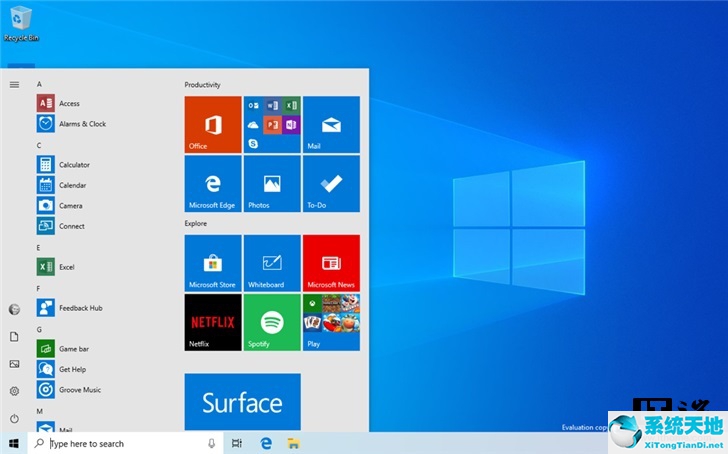This screenshot has height=454, width=728.
Task: Launch the Netflix tile
Action: (213, 322)
